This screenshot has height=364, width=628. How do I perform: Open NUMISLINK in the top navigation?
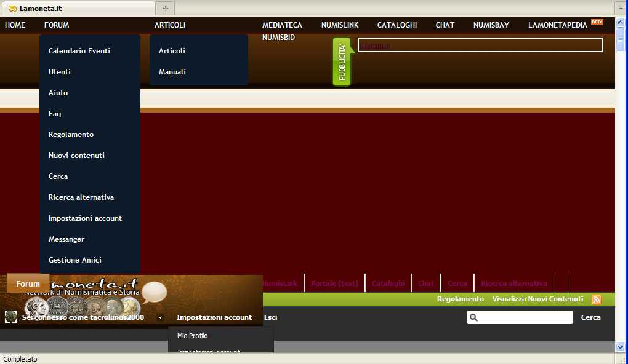click(x=340, y=25)
